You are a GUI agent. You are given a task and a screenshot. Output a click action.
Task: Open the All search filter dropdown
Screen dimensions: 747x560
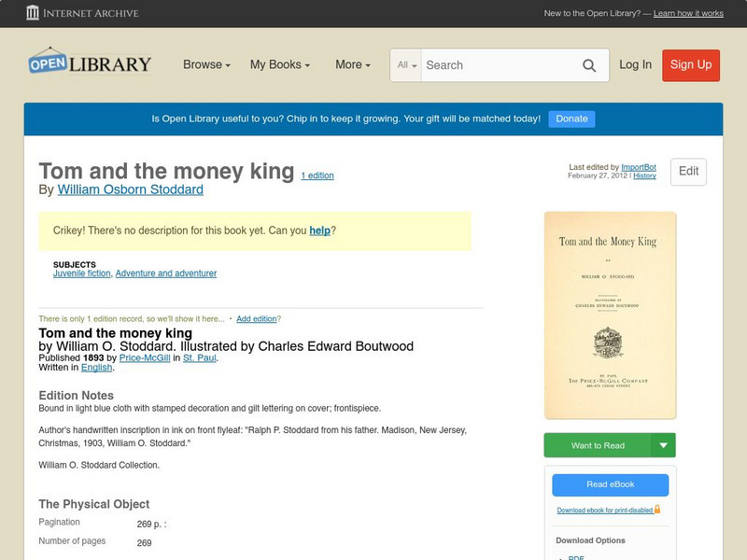tap(407, 65)
